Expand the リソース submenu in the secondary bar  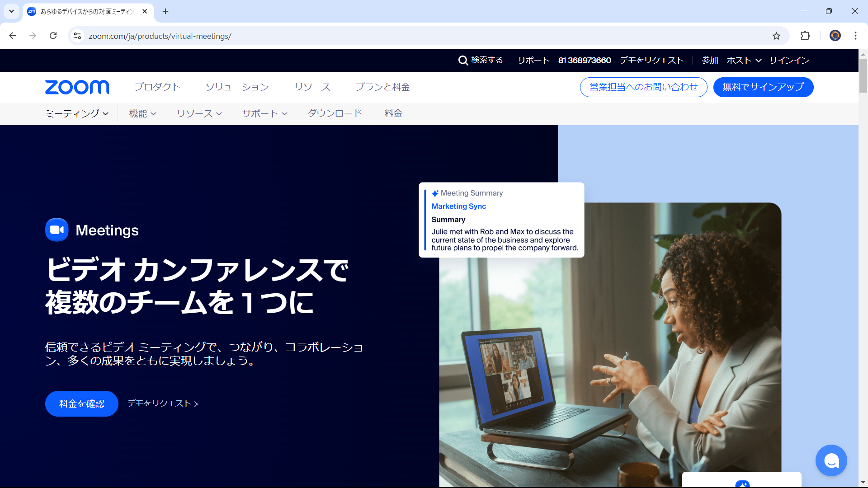coord(199,113)
